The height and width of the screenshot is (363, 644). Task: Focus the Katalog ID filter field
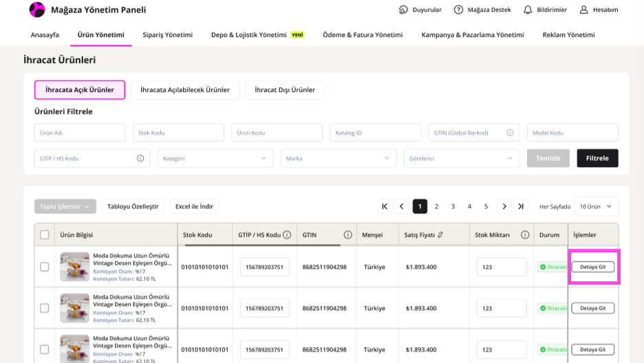(376, 133)
